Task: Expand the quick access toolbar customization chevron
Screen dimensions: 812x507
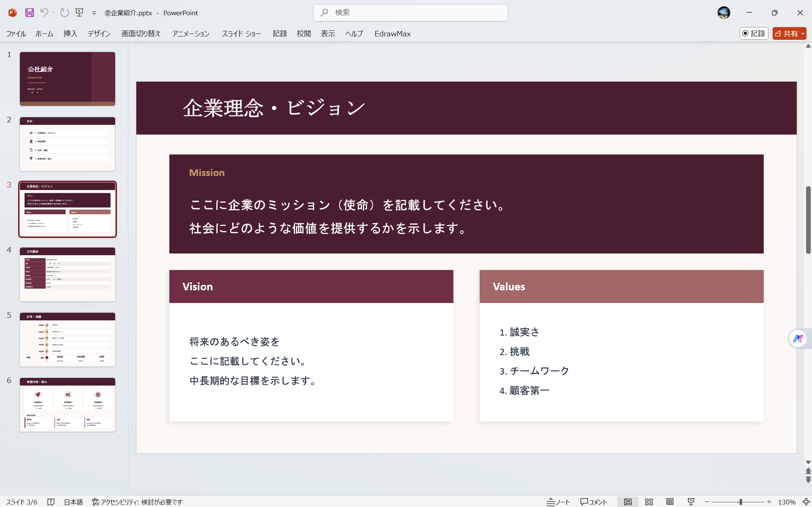Action: point(94,13)
